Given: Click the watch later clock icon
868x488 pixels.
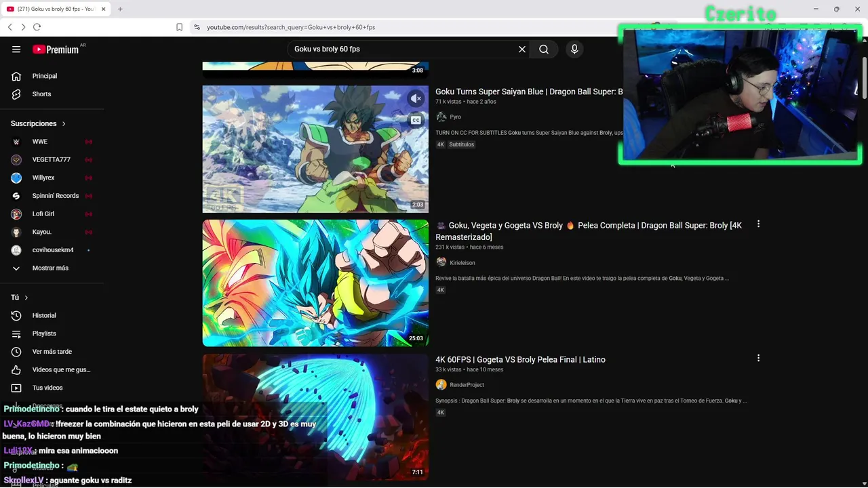Looking at the screenshot, I should (16, 352).
